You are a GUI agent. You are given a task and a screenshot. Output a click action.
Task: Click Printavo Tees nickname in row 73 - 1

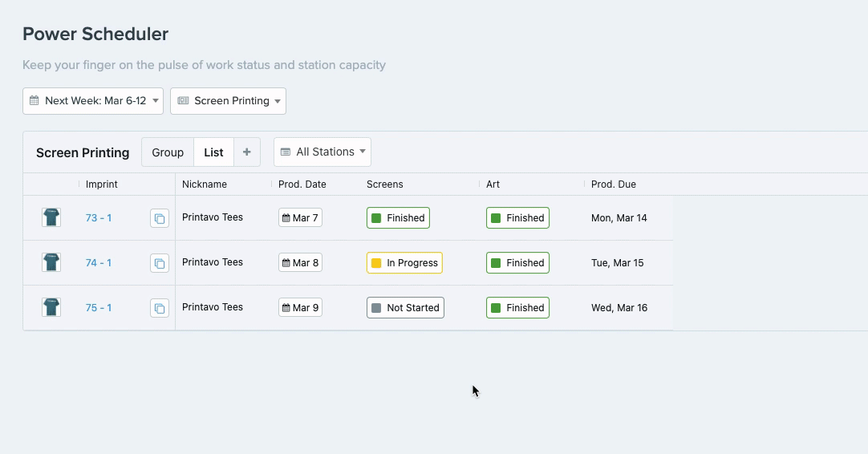[x=213, y=217]
